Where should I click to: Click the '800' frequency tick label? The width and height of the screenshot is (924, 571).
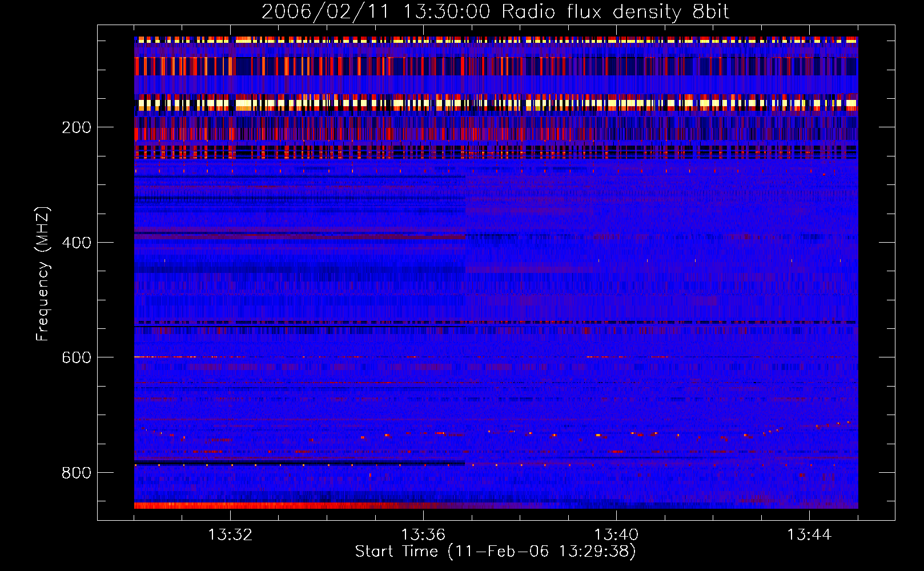click(77, 473)
